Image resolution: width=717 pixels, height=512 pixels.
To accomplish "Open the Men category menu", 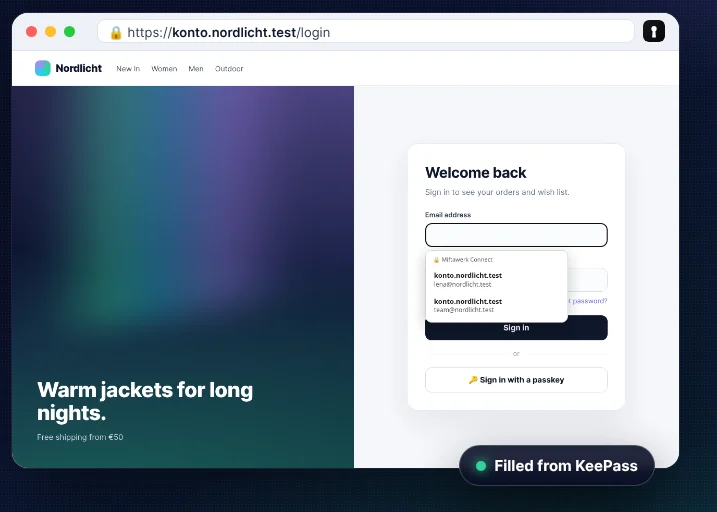I will (x=196, y=69).
